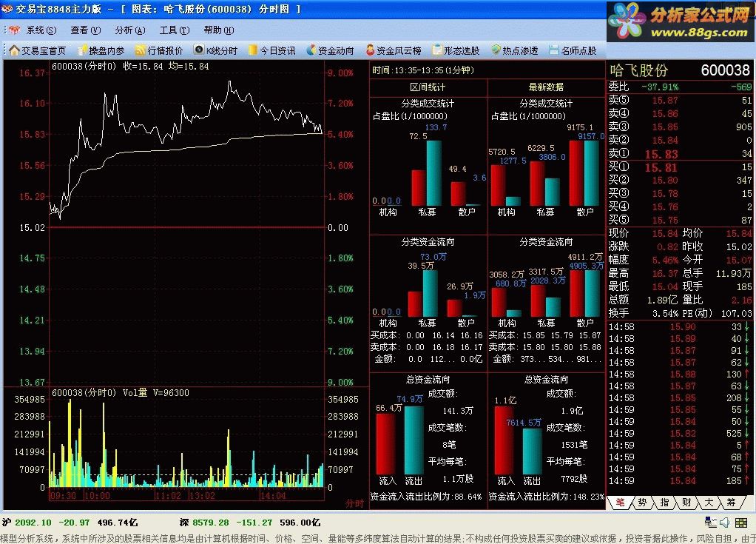Click tick row priced 15.90
Image resolution: width=756 pixels, height=544 pixels.
(x=680, y=327)
